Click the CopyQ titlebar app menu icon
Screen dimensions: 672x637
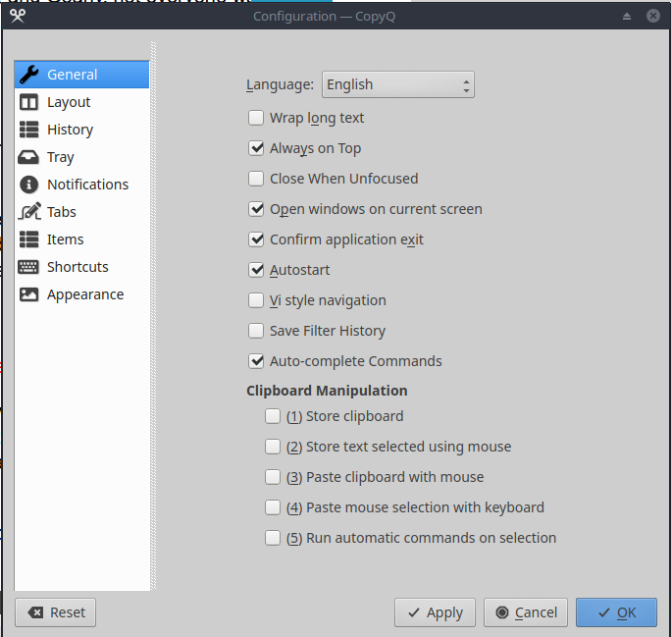pos(17,15)
